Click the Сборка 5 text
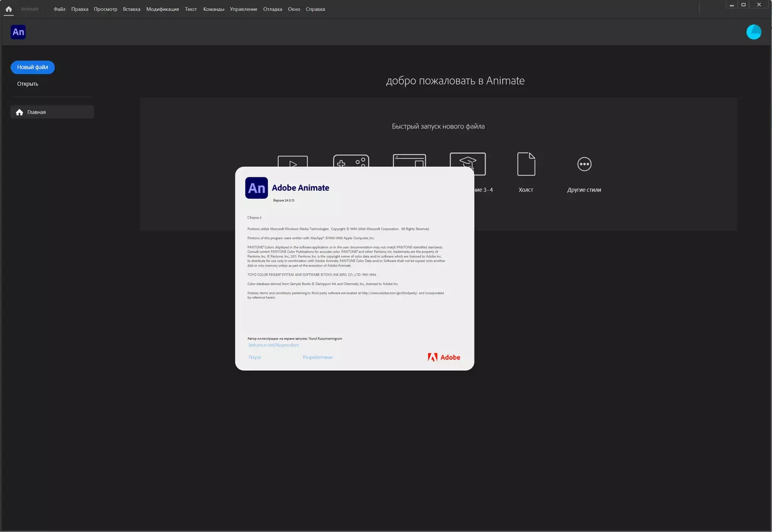The image size is (772, 532). pos(254,217)
